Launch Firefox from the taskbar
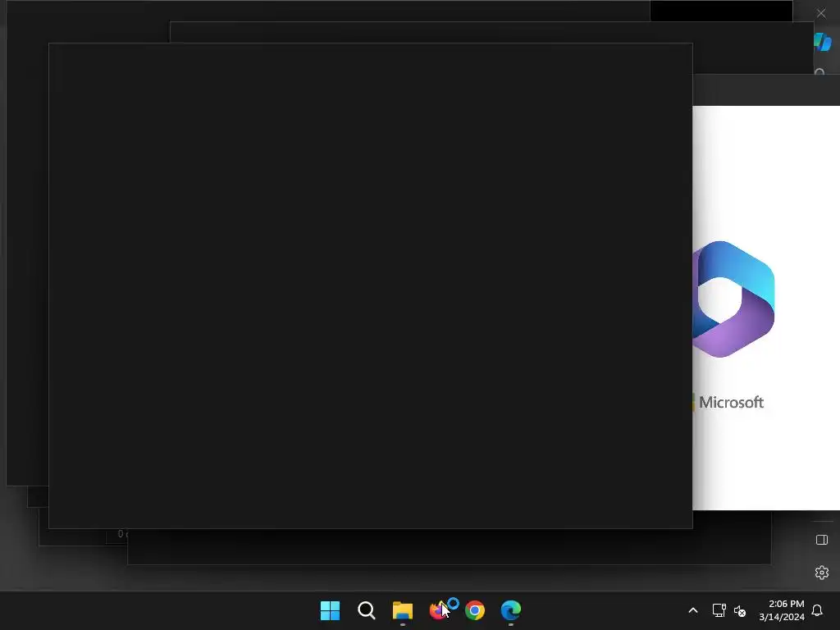The width and height of the screenshot is (840, 630). pyautogui.click(x=439, y=610)
